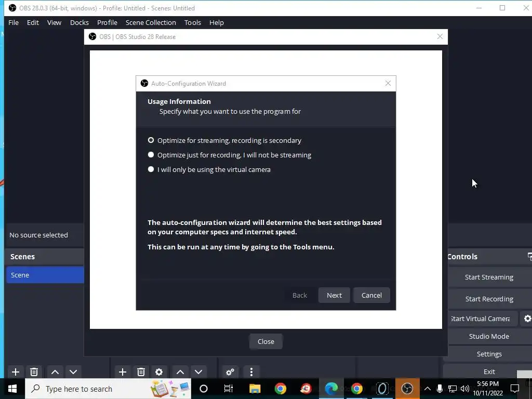The height and width of the screenshot is (399, 532).
Task: Open Windows Start menu
Action: [x=12, y=389]
